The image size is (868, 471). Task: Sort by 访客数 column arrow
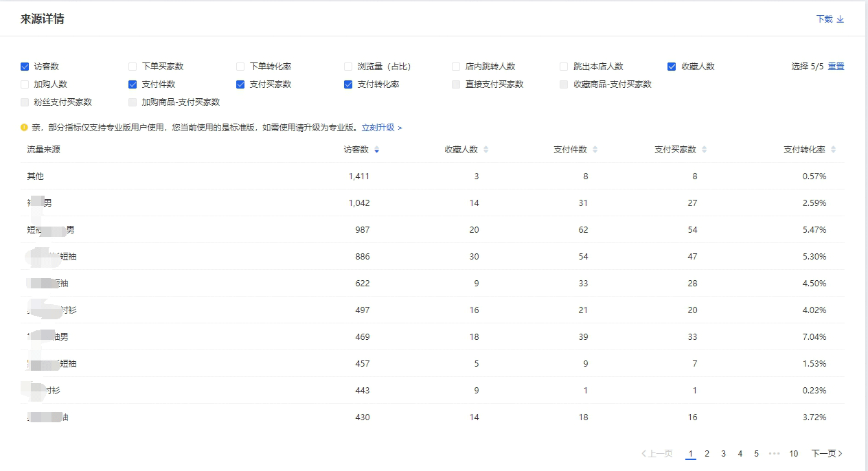pos(377,150)
